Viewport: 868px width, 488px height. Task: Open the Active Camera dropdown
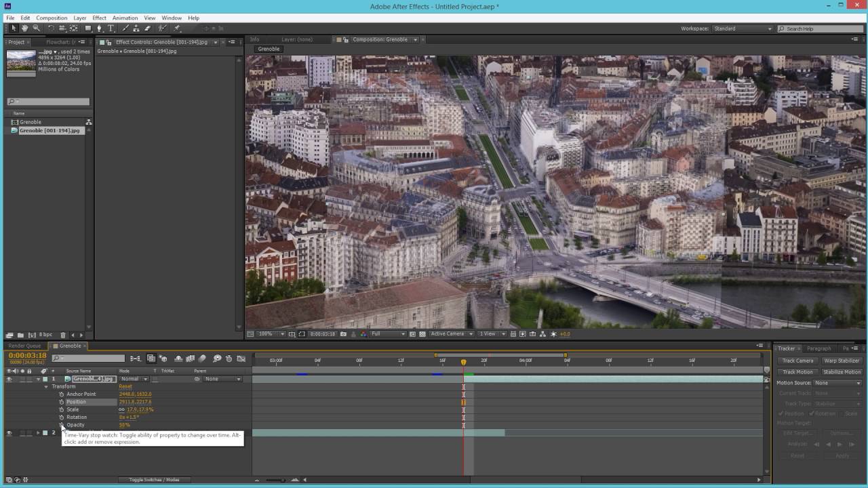click(x=452, y=333)
